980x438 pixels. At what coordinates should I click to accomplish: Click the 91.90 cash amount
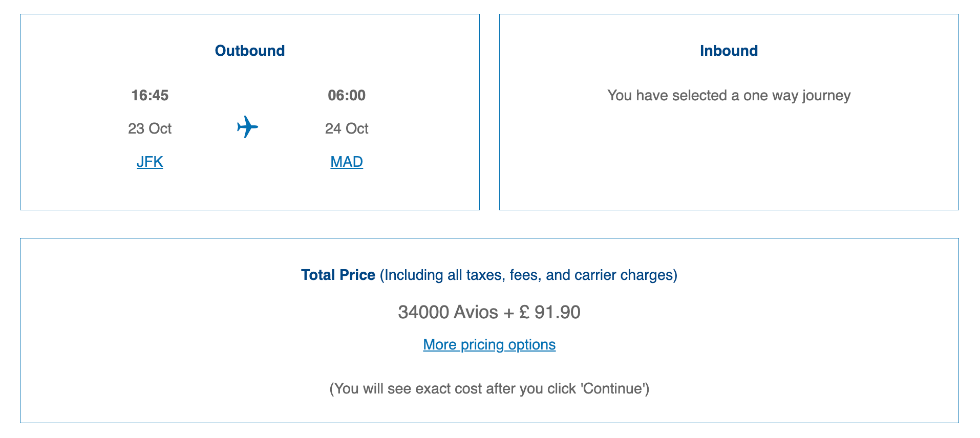557,312
